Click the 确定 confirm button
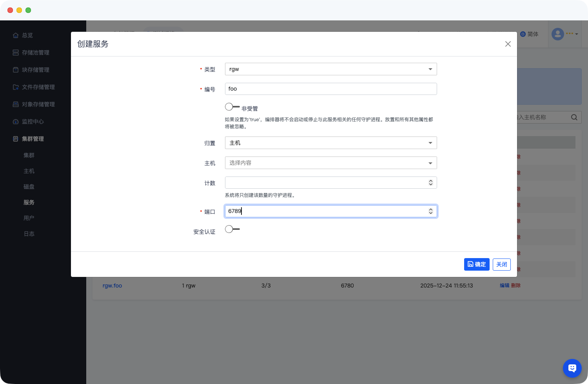This screenshot has height=384, width=588. pos(476,264)
